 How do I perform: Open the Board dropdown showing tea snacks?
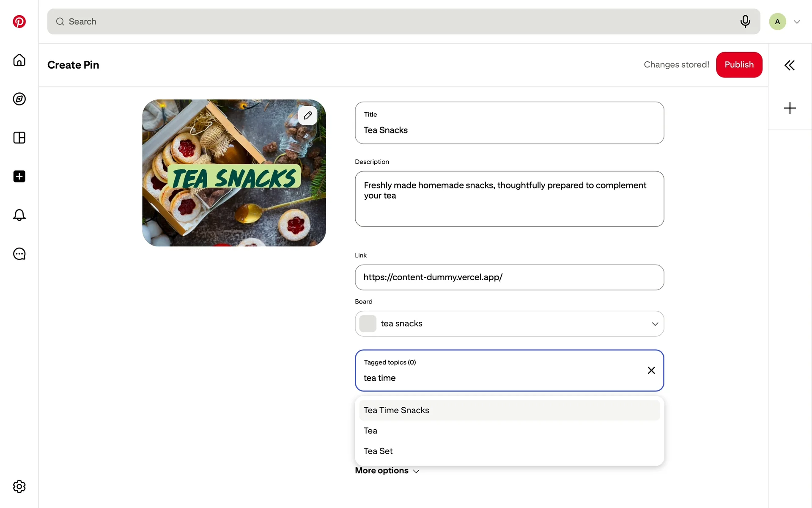[x=509, y=324]
